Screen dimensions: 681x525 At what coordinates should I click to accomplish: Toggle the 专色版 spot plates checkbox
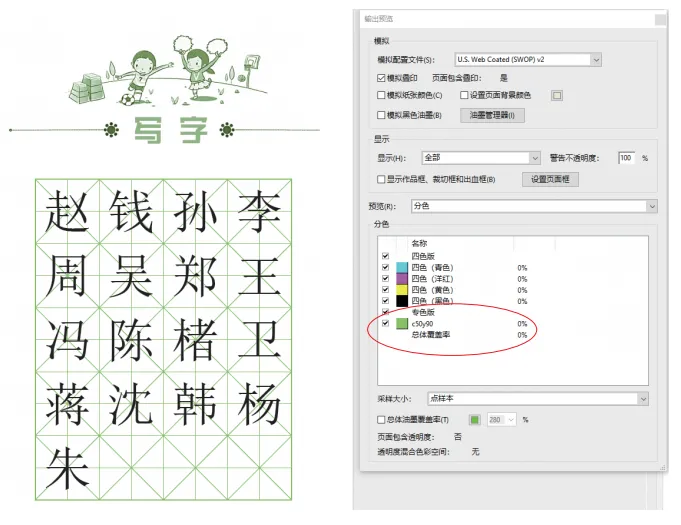[385, 312]
